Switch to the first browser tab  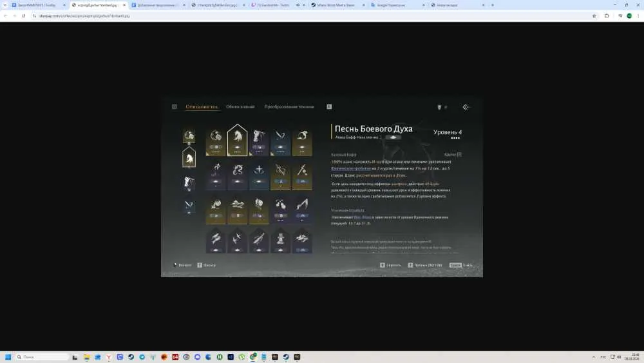tap(38, 5)
